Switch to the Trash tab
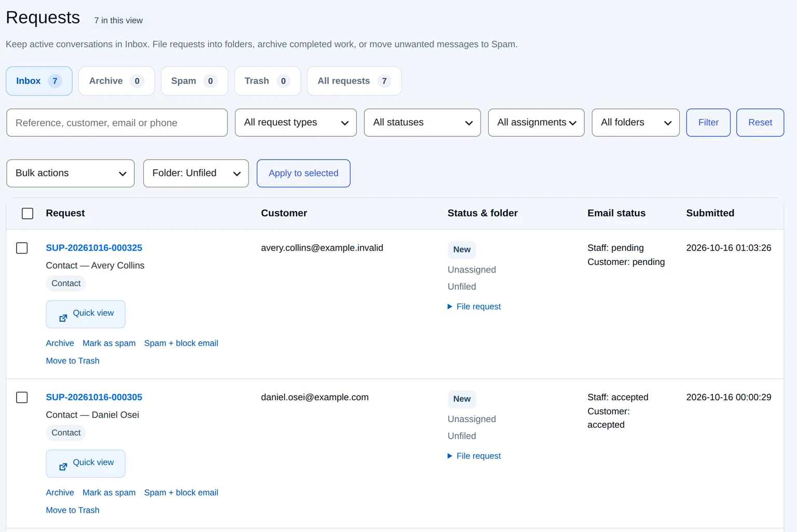The width and height of the screenshot is (797, 532). coord(268,81)
